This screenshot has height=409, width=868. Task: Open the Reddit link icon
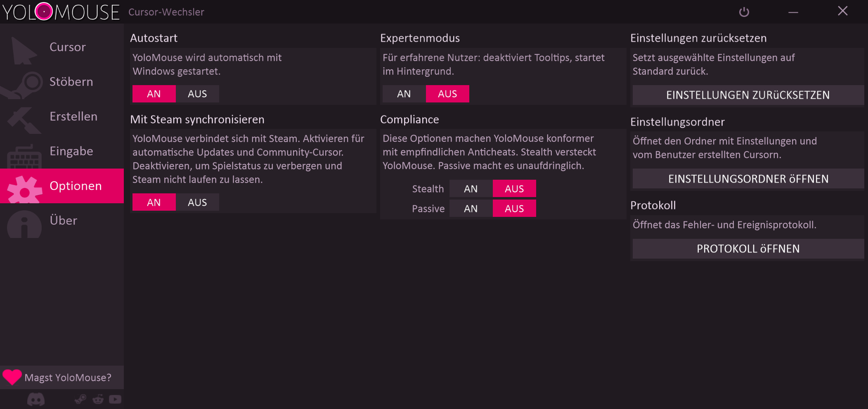tap(98, 399)
